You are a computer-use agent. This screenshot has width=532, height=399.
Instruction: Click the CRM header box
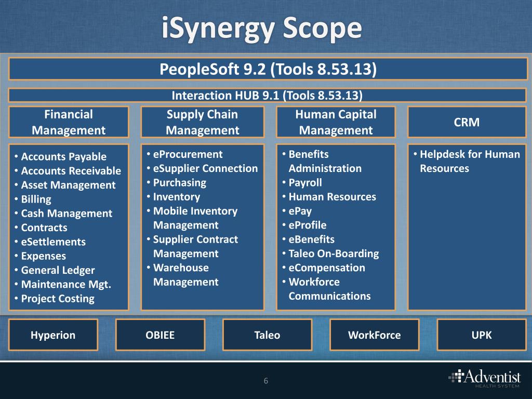click(467, 122)
